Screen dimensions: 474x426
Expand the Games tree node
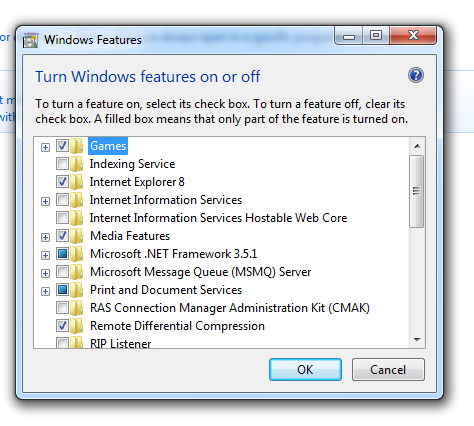coord(45,147)
